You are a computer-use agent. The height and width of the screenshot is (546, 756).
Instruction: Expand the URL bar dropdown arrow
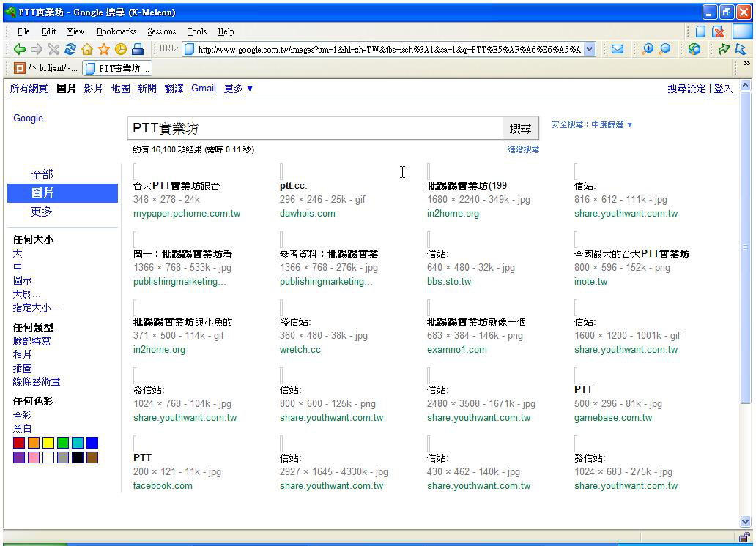pyautogui.click(x=590, y=50)
